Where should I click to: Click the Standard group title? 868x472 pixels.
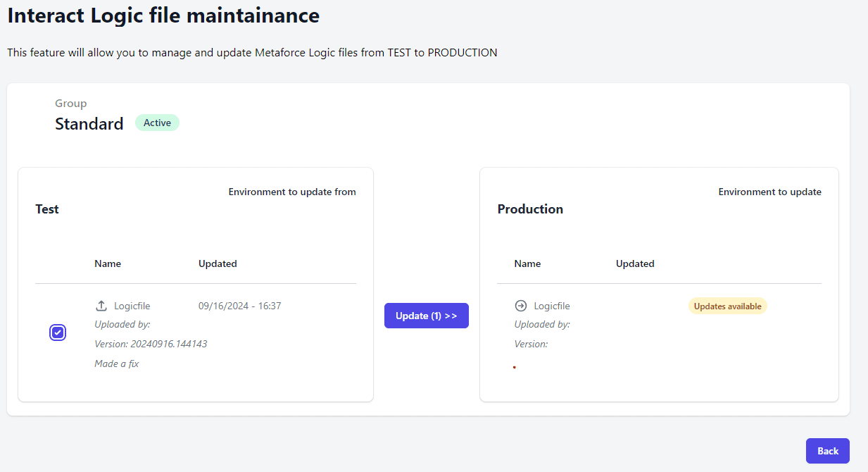click(89, 123)
